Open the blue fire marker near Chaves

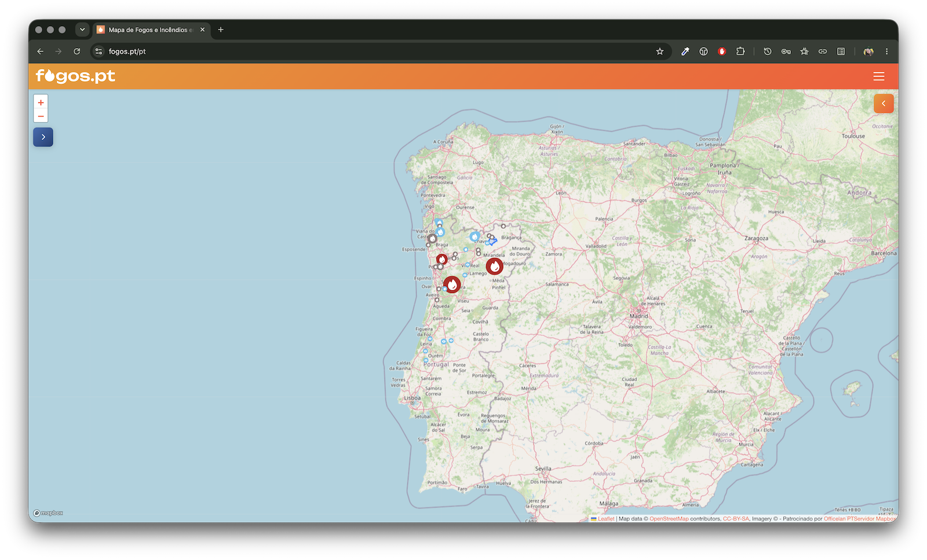click(x=475, y=236)
